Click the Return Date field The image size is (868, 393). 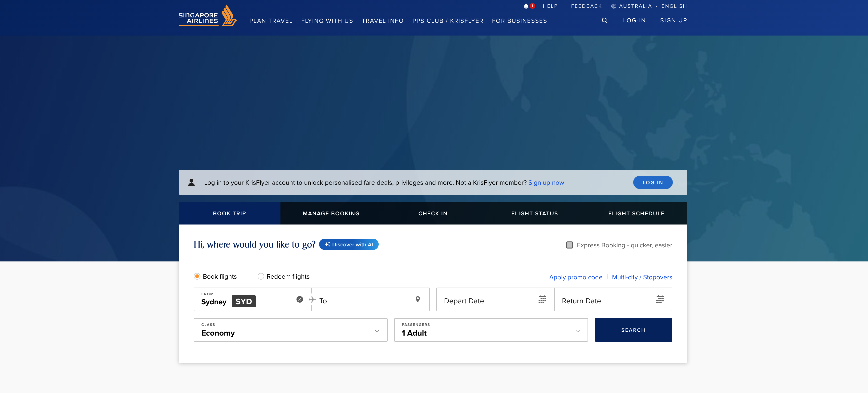tap(613, 299)
